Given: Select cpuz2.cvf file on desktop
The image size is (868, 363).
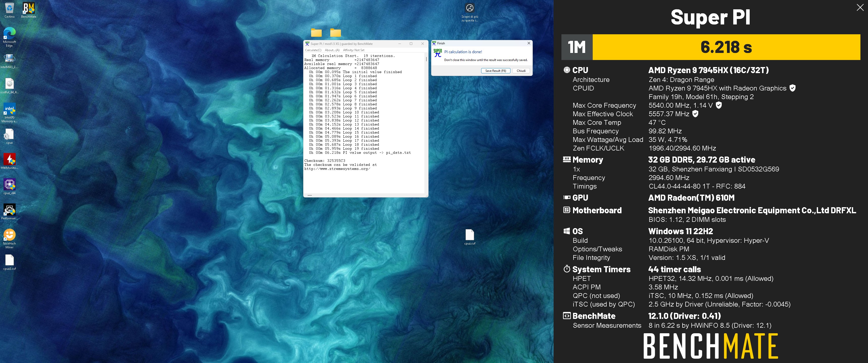Looking at the screenshot, I should point(9,262).
